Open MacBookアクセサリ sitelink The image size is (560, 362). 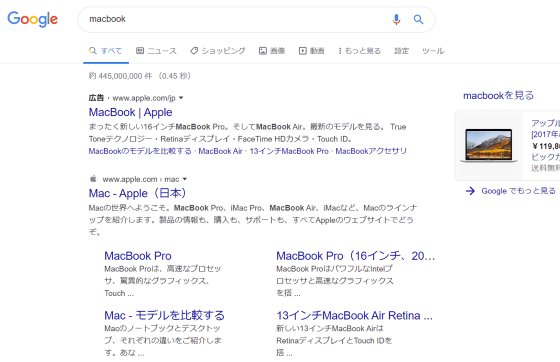[x=371, y=151]
